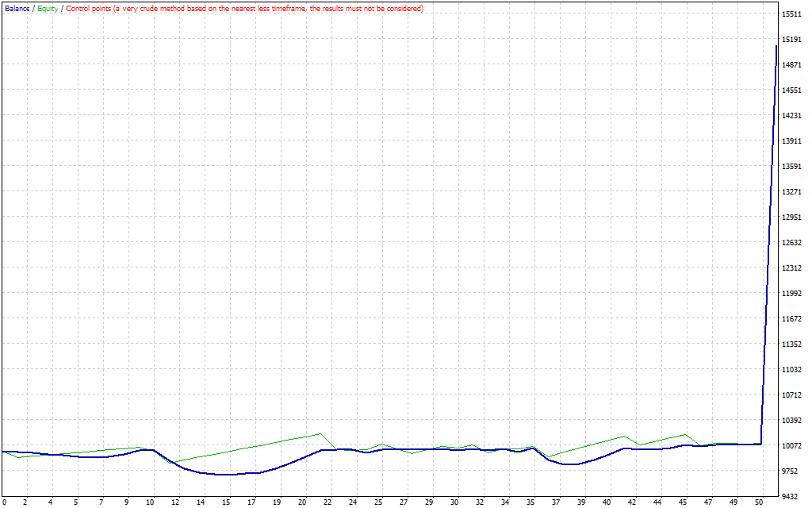This screenshot has height=508, width=812.
Task: Click trade number 22 on horizontal axis
Action: 327,502
